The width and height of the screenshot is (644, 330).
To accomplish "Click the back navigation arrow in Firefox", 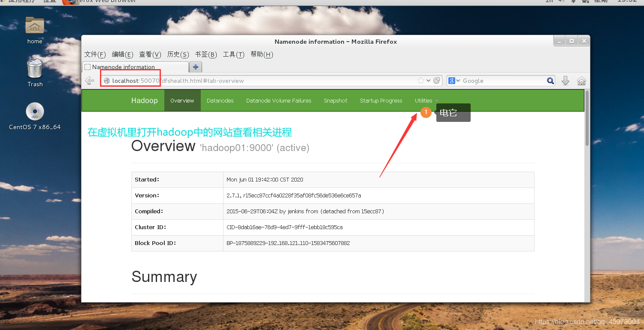I will [x=89, y=80].
